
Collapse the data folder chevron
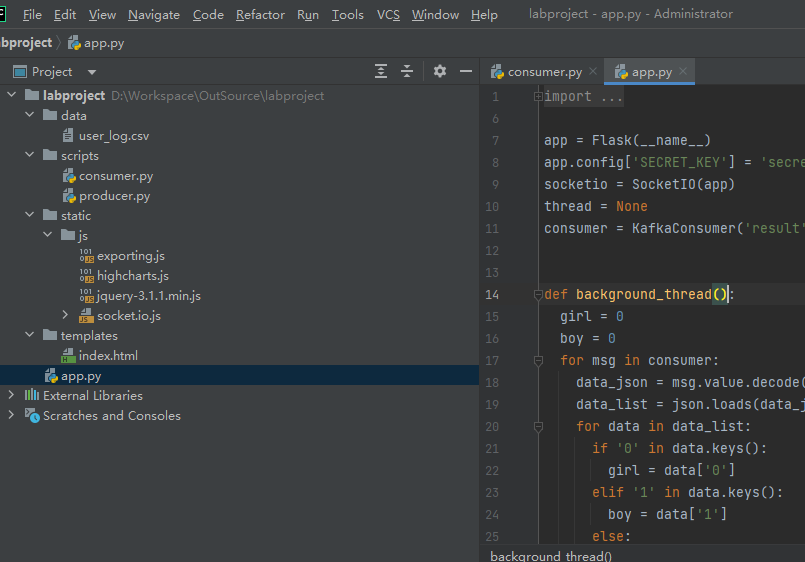point(30,115)
